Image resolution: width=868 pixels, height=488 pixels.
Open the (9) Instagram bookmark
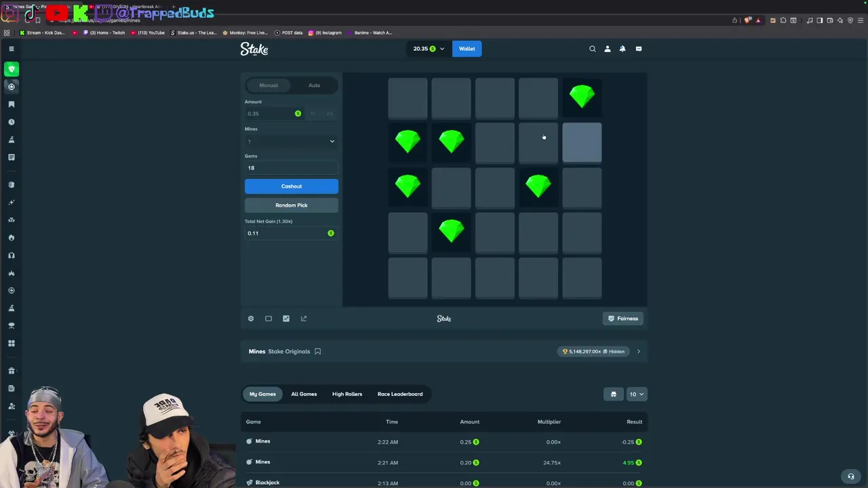point(325,33)
